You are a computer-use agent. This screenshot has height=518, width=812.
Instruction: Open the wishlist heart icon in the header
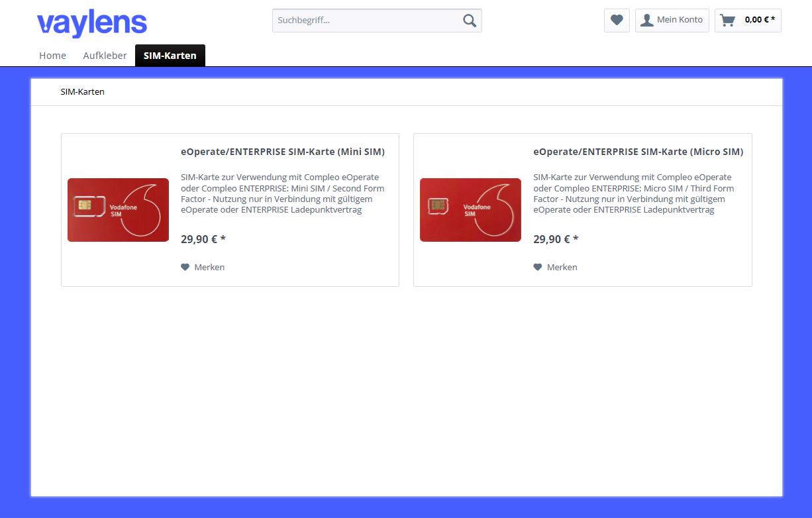click(x=617, y=20)
